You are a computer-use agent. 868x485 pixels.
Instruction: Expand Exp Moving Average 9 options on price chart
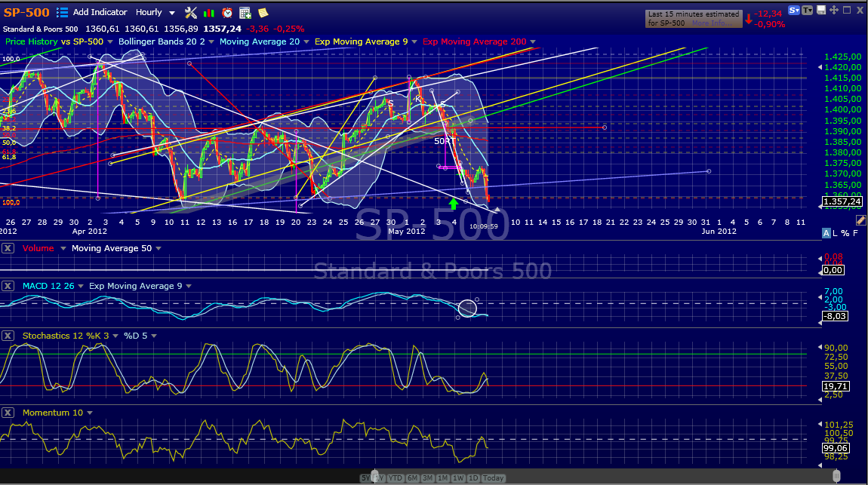(414, 42)
